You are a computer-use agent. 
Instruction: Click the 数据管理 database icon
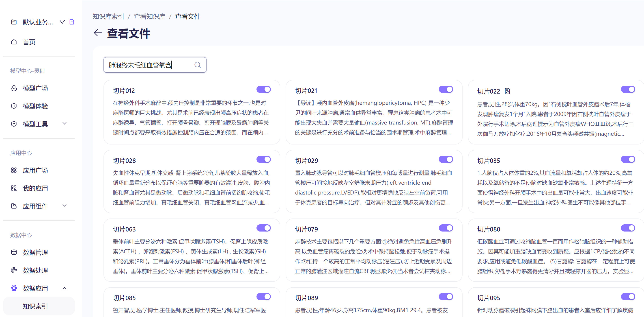14,252
